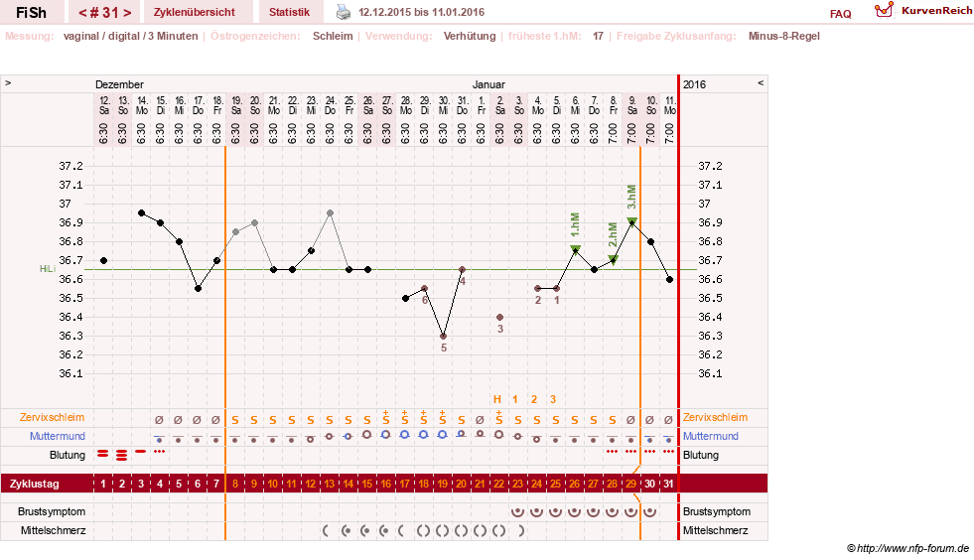Click the Ø mucus symbol on cycle day 4

point(160,420)
